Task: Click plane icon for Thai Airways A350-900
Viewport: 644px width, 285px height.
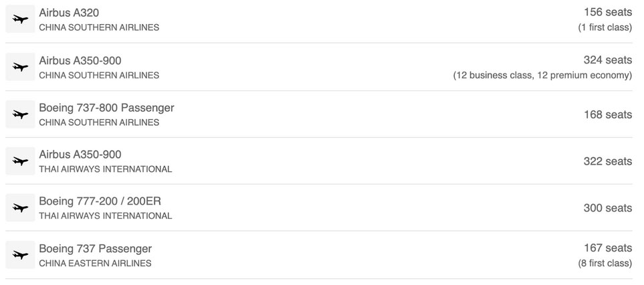Action: [x=20, y=161]
